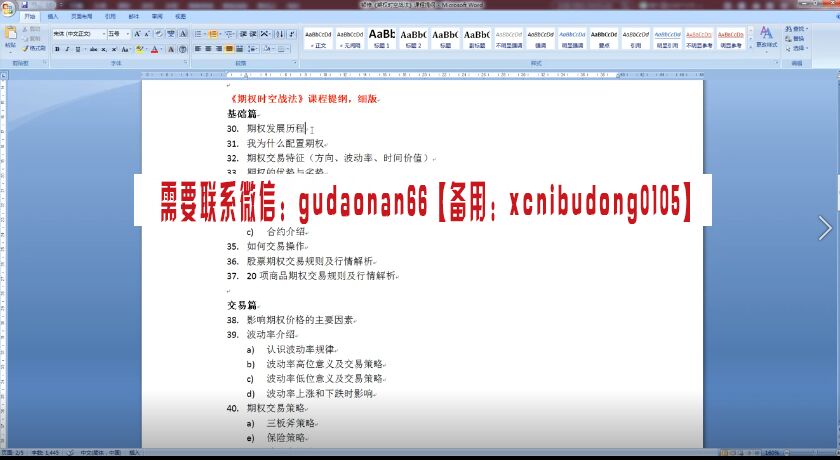Click the Change Case (Aa) icon
Image resolution: width=840 pixels, height=460 pixels.
pyautogui.click(x=125, y=49)
